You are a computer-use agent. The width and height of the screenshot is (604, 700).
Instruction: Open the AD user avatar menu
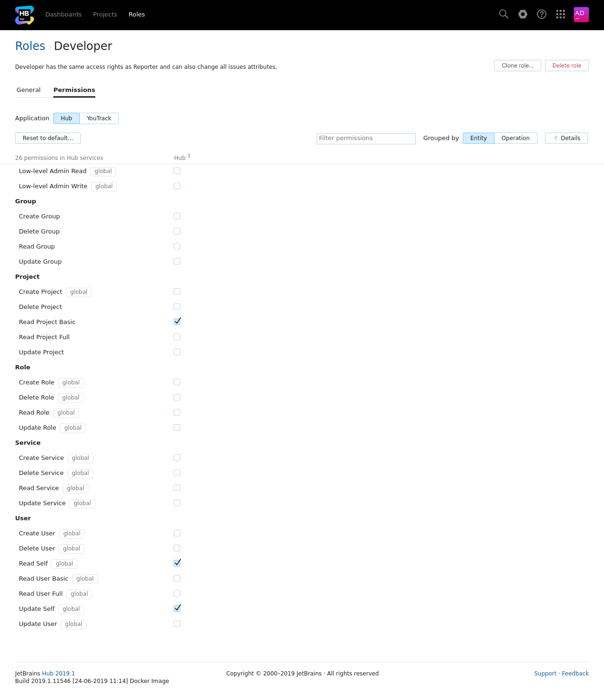tap(581, 14)
